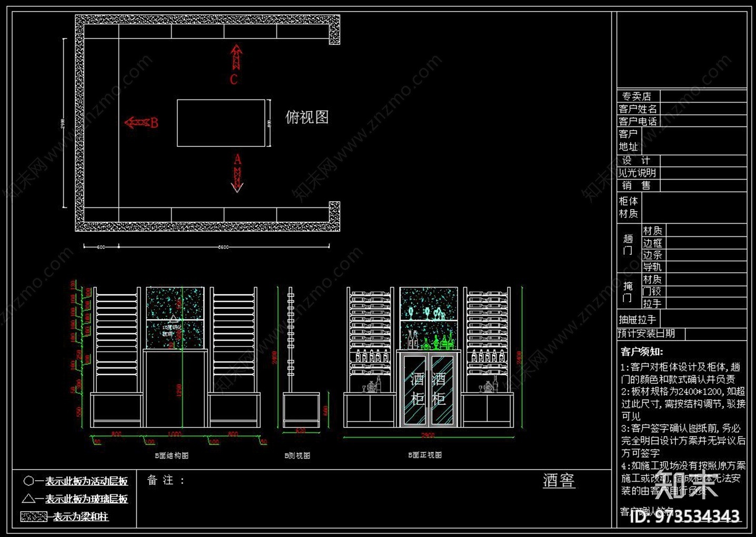
Task: Select the 酒窖 drawing title
Action: pos(559,481)
